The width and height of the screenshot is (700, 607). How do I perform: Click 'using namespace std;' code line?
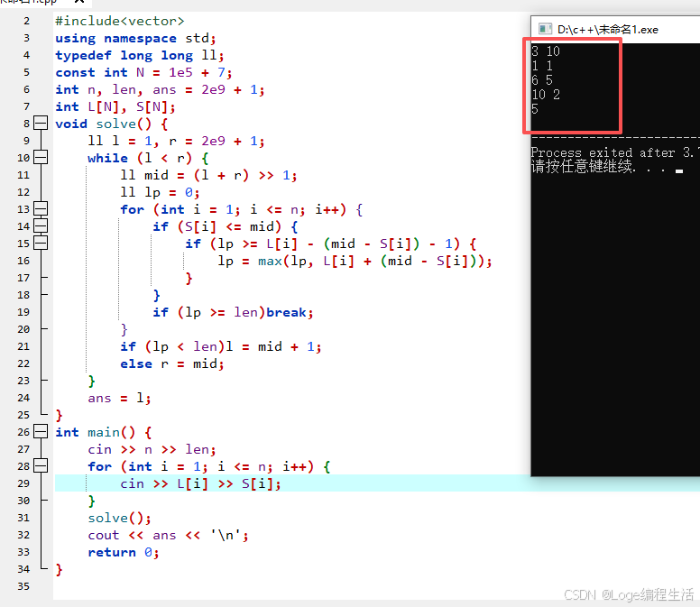(x=135, y=39)
